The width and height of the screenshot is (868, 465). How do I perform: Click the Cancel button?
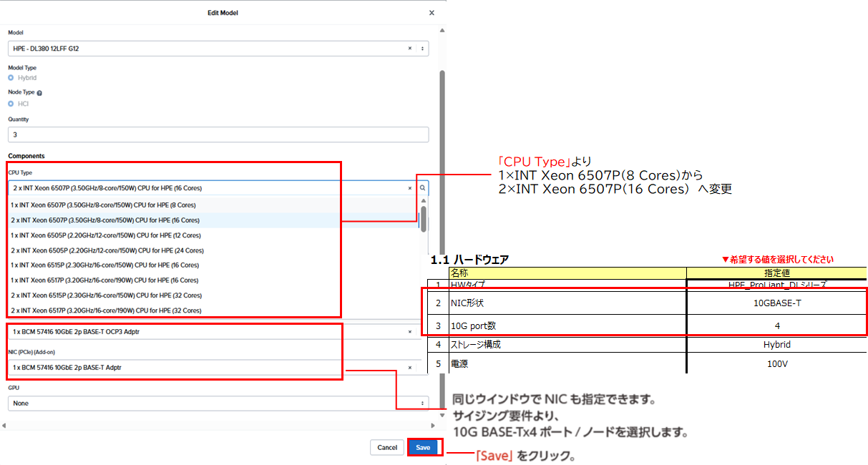click(387, 448)
